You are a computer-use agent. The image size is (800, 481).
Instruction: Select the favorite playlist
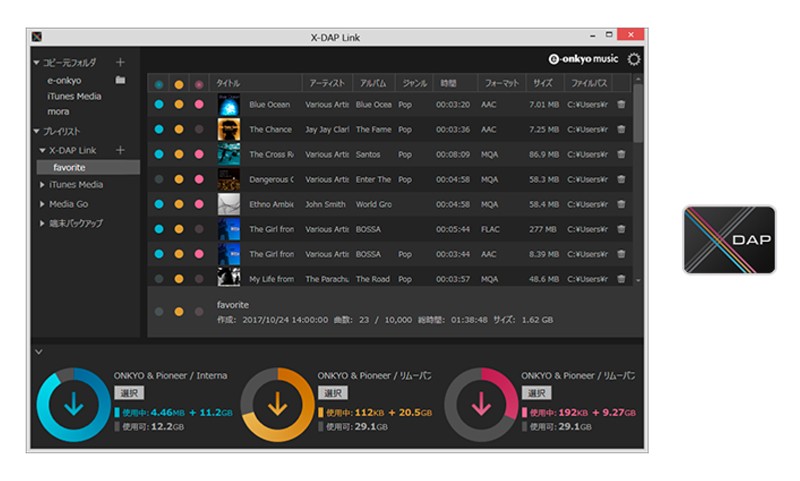pyautogui.click(x=88, y=167)
